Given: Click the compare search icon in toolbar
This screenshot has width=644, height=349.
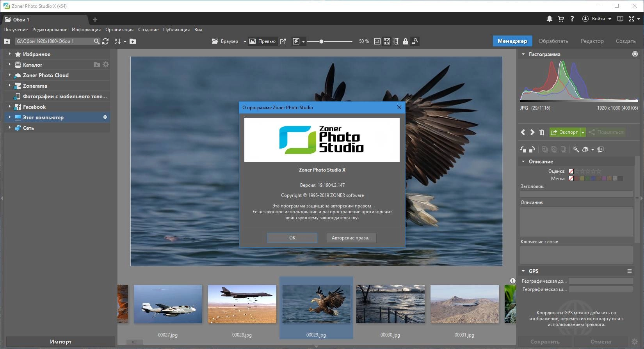Looking at the screenshot, I should [415, 41].
